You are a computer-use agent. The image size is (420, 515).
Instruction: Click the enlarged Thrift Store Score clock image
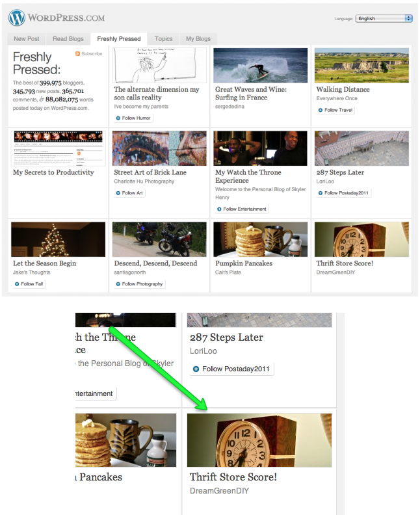tap(259, 440)
